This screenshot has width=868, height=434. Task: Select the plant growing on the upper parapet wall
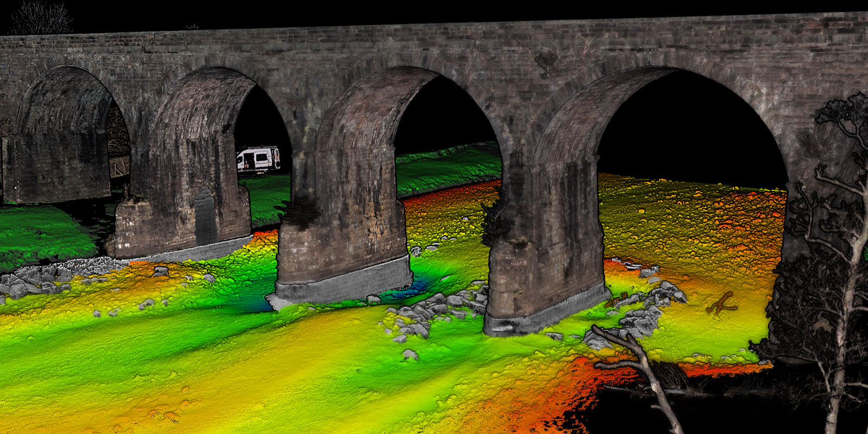(547, 64)
